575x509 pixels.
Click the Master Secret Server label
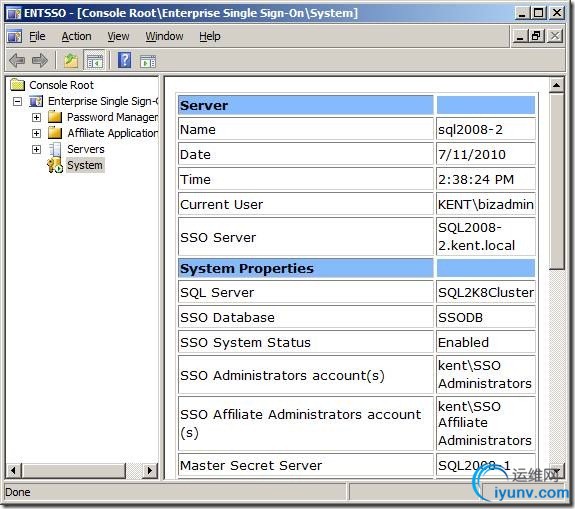[x=251, y=465]
